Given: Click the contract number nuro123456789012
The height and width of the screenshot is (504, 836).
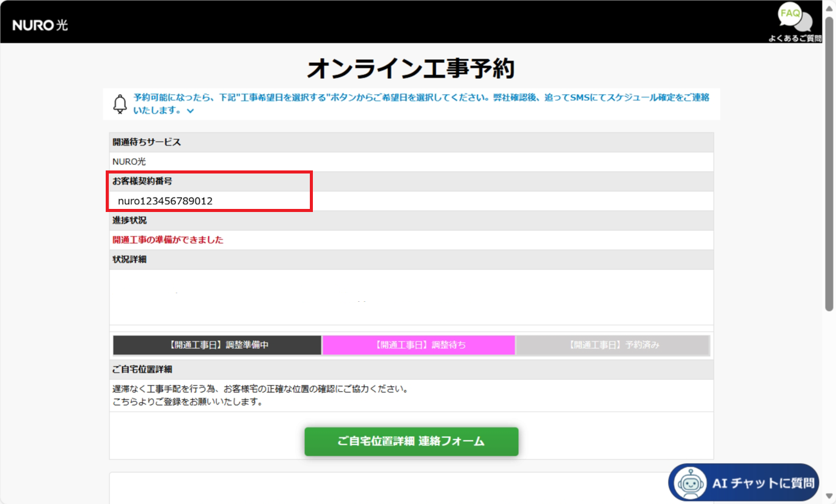Looking at the screenshot, I should pyautogui.click(x=165, y=201).
